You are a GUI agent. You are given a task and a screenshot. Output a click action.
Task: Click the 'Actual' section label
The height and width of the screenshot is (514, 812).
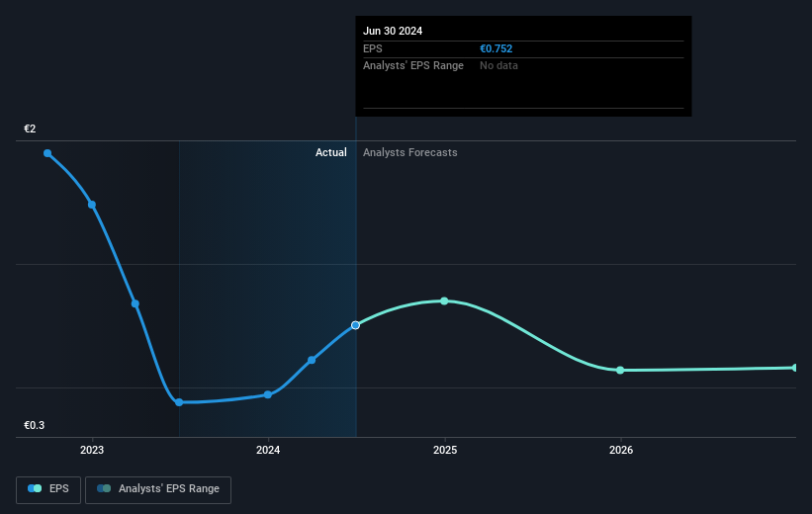coord(331,152)
